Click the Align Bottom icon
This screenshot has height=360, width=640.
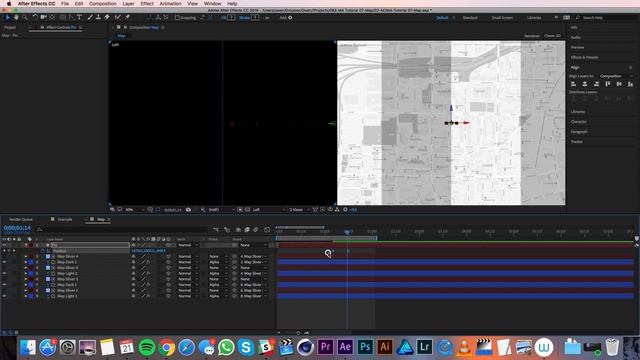tap(631, 84)
